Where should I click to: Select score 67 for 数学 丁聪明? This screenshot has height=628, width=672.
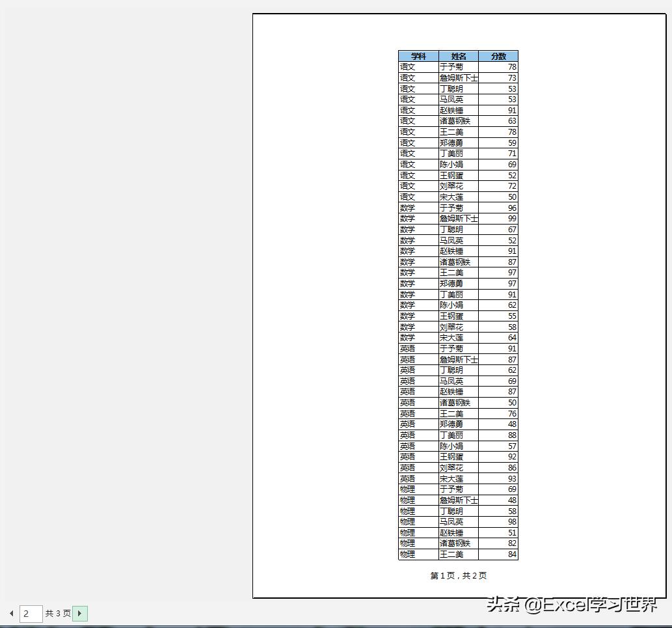click(x=498, y=229)
